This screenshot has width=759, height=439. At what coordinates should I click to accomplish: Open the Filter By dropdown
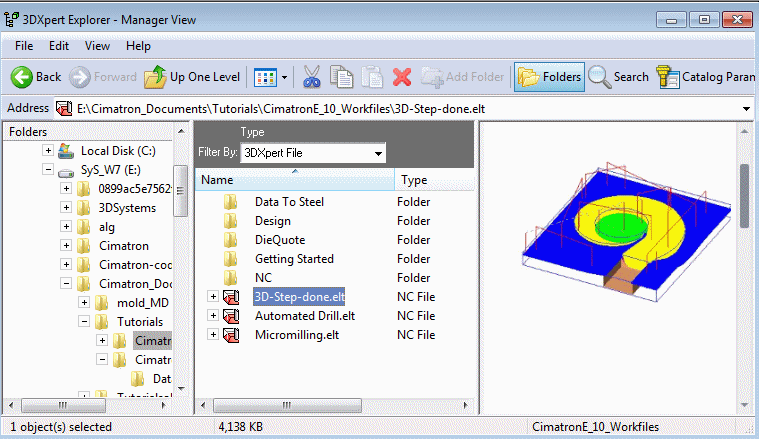pyautogui.click(x=377, y=153)
